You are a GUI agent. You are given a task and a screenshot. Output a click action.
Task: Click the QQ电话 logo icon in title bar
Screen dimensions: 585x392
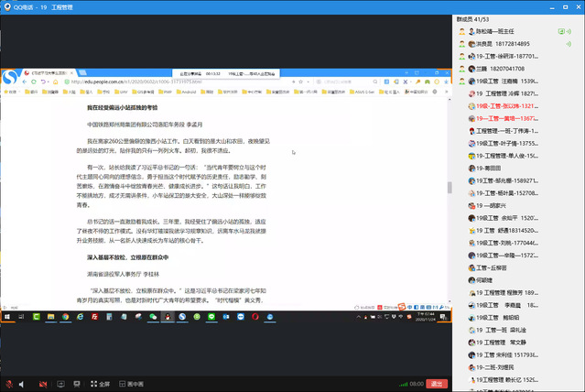(6, 5)
